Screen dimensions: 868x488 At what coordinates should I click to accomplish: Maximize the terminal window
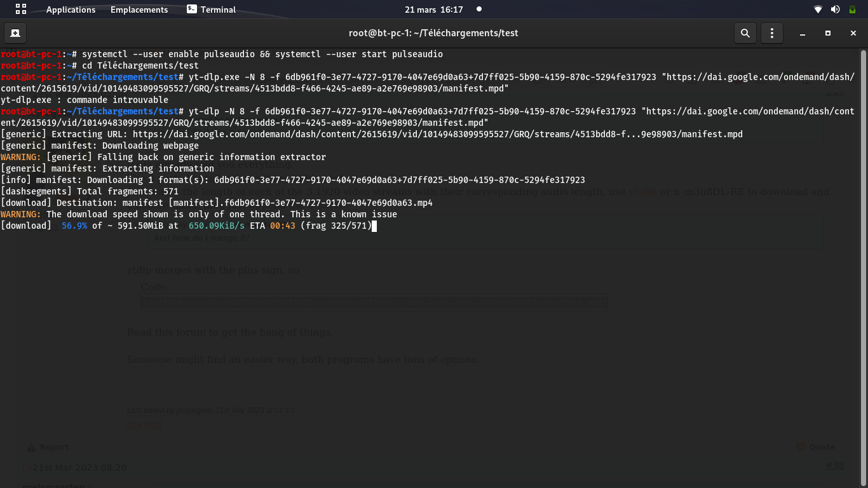pyautogui.click(x=828, y=33)
